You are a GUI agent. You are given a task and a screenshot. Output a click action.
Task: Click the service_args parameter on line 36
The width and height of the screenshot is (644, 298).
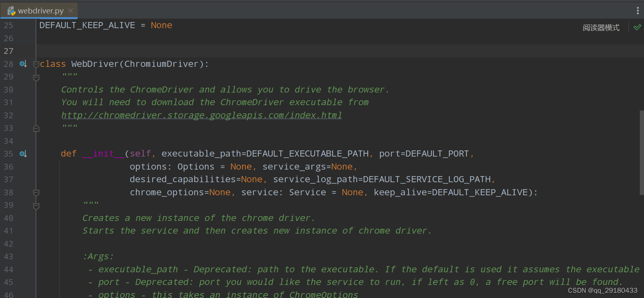pos(294,167)
